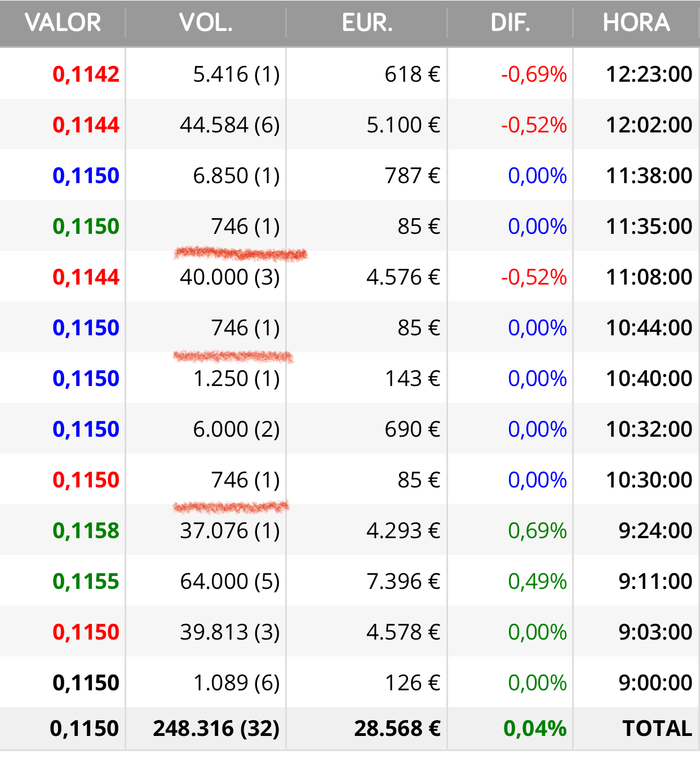Select the 690 € amount cell
This screenshot has width=700, height=763.
coord(412,429)
